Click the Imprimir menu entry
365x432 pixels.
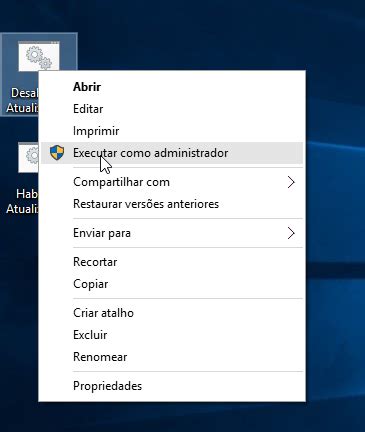172,131
